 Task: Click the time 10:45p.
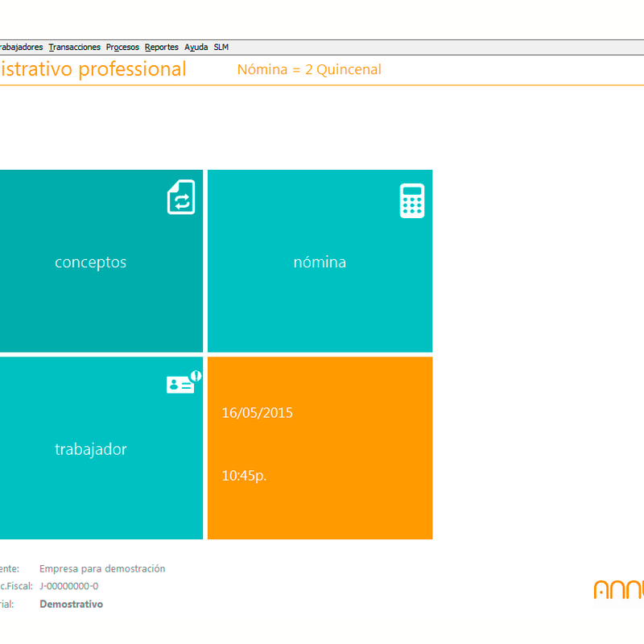coord(244,476)
